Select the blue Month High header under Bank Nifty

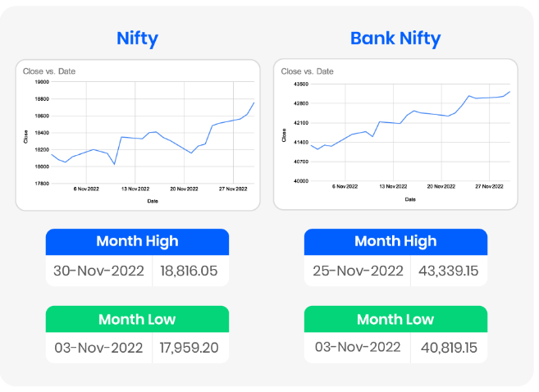point(395,241)
